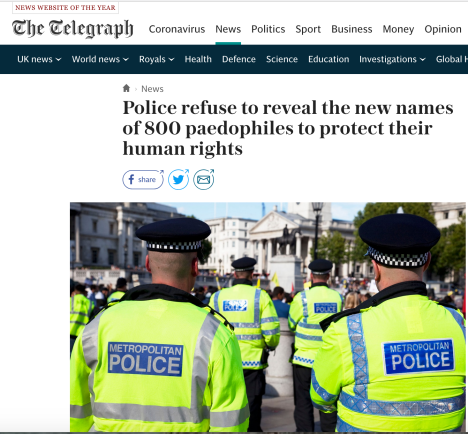The height and width of the screenshot is (434, 468).
Task: Open the Science subsection
Action: 282,59
